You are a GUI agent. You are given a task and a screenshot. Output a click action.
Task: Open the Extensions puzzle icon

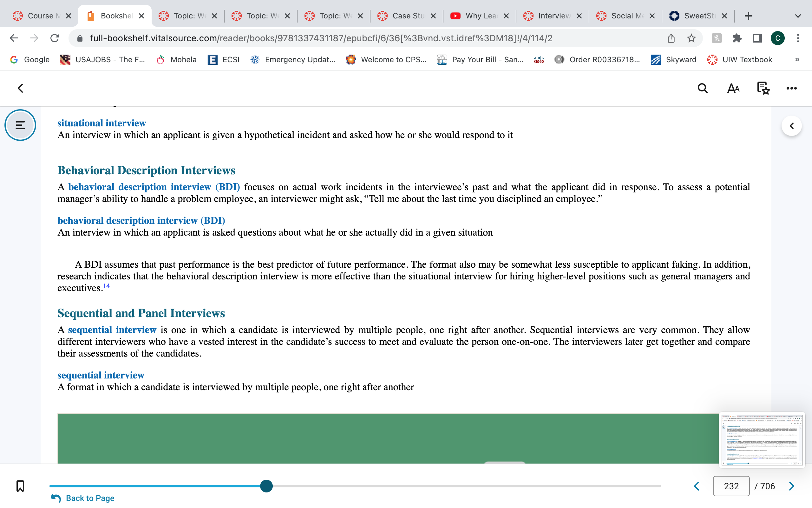737,38
